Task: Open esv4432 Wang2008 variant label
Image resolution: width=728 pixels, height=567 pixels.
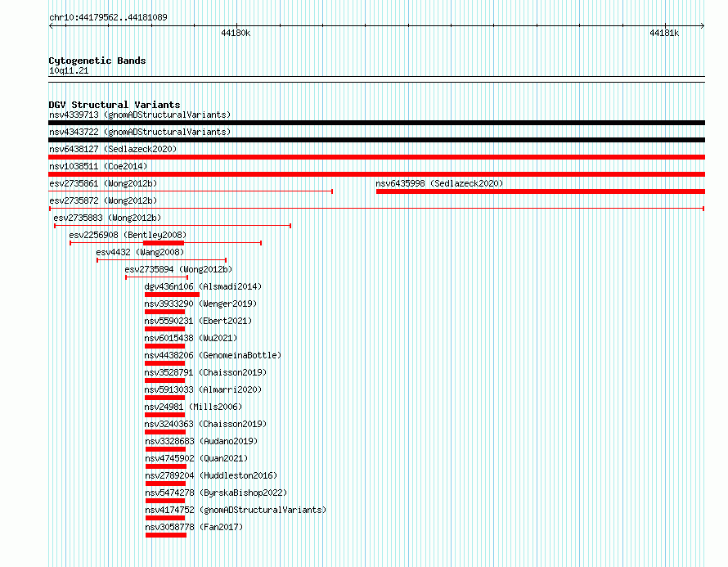Action: (140, 252)
